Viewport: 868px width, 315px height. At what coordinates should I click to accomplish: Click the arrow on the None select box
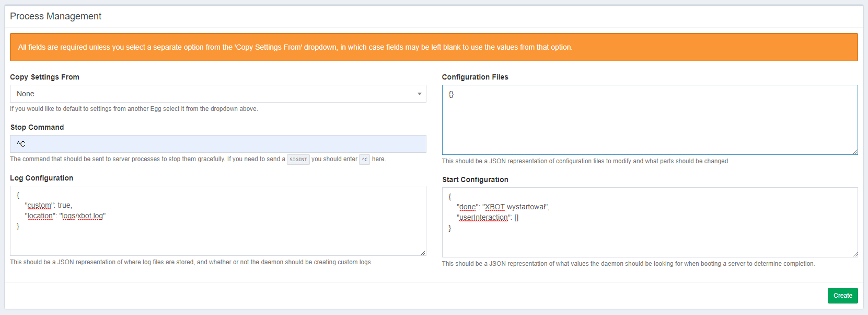[419, 94]
